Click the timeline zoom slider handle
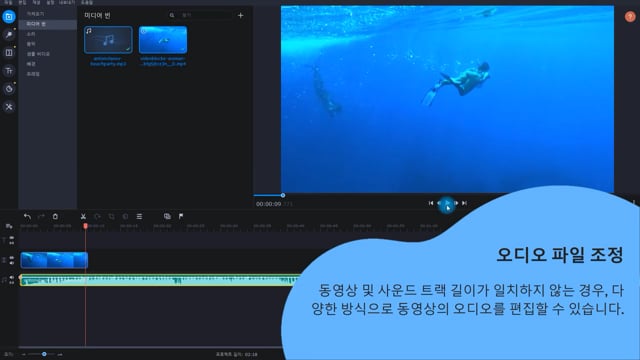Viewport: 640px width, 360px height. 44,354
